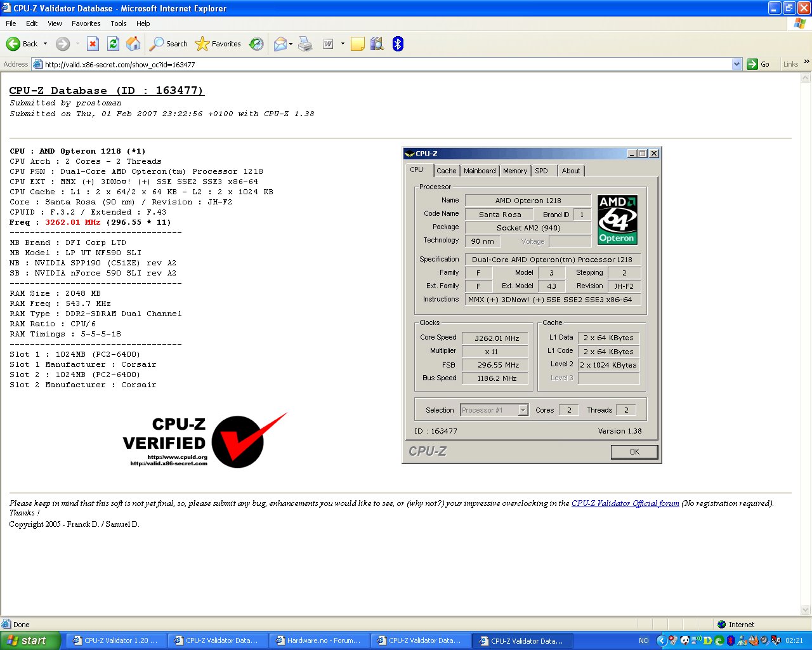This screenshot has height=650, width=812.
Task: Click the NO language indicator in taskbar
Action: [644, 640]
